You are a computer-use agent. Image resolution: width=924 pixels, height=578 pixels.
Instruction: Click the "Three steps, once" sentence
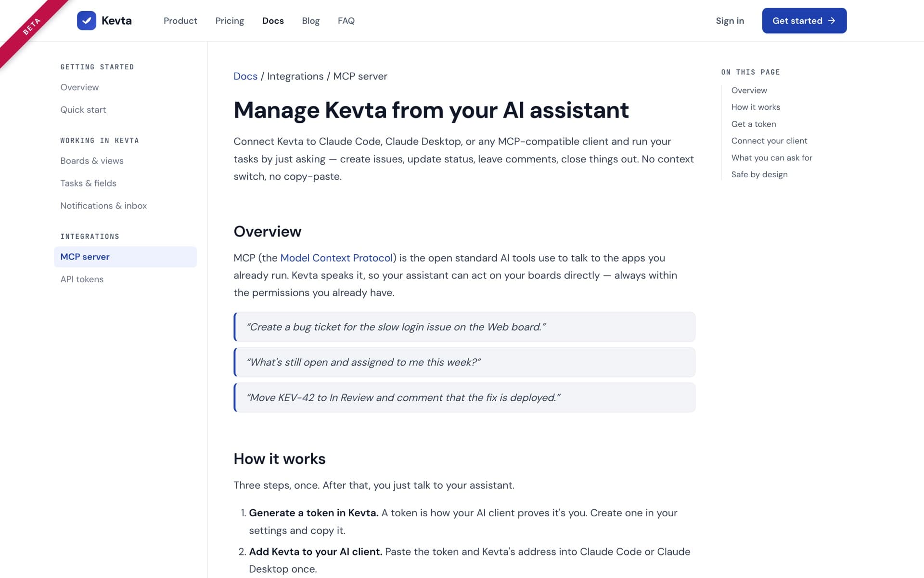click(374, 486)
